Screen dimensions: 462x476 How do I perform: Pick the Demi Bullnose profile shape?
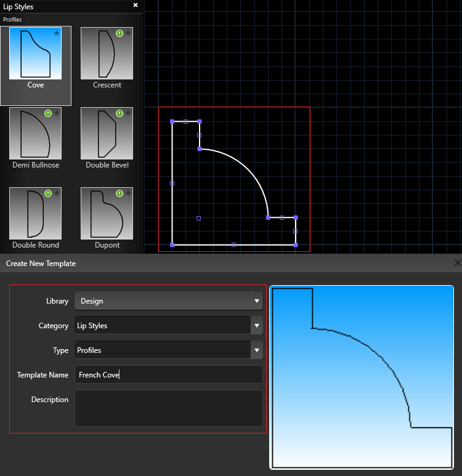pyautogui.click(x=35, y=134)
